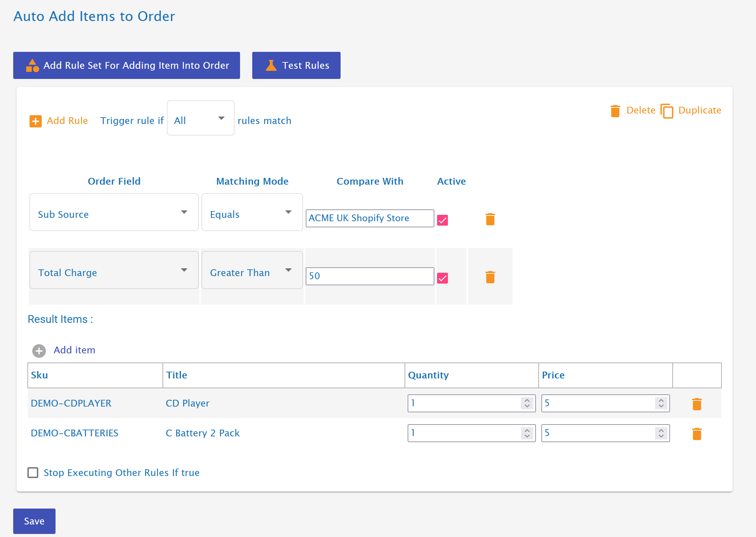The height and width of the screenshot is (537, 756).
Task: Click Add Rule Set For Adding Item button
Action: click(126, 65)
